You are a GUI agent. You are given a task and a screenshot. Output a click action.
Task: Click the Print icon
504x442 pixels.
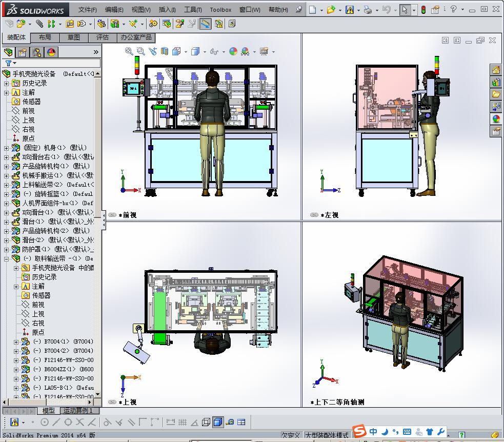[368, 10]
